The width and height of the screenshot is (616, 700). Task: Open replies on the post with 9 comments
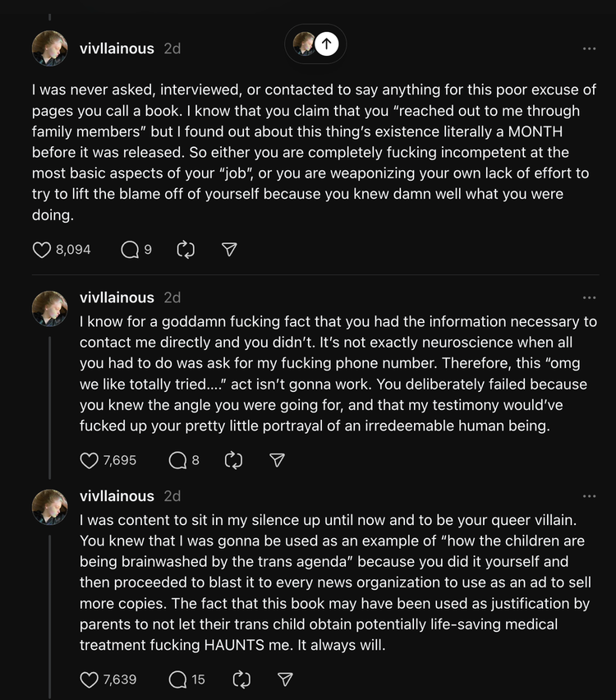[x=130, y=250]
